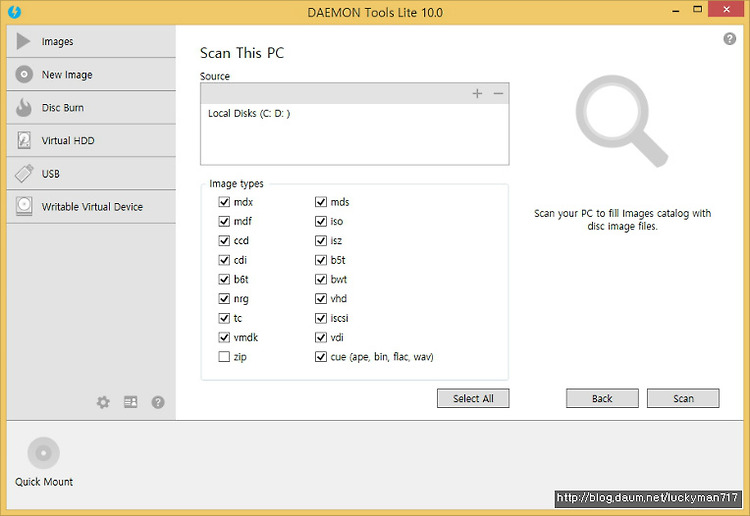Viewport: 750px width, 516px height.
Task: Uncheck the vhd image type
Action: coord(320,298)
